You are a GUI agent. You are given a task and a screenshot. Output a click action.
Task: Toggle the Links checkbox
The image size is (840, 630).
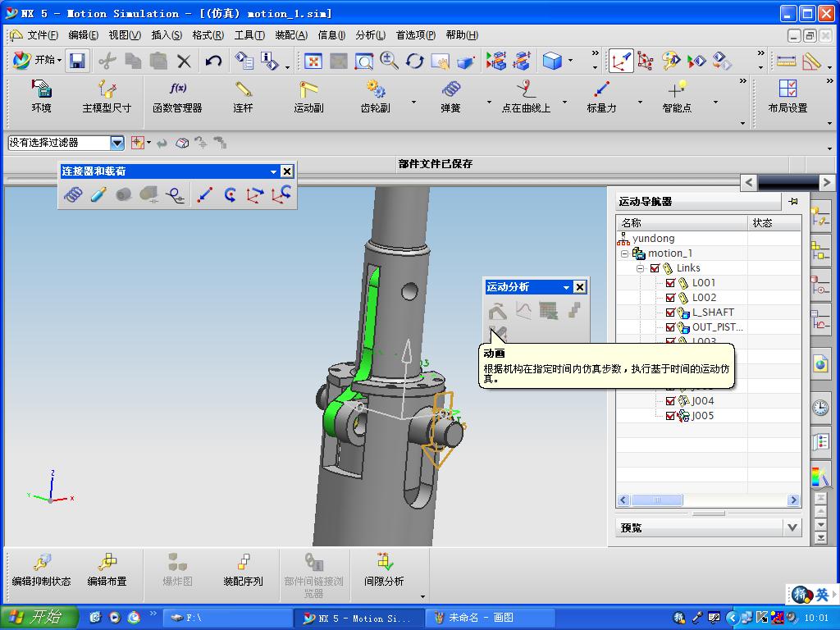655,268
